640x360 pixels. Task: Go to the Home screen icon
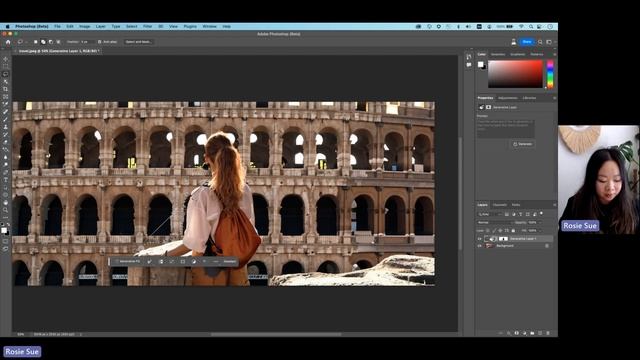point(8,42)
